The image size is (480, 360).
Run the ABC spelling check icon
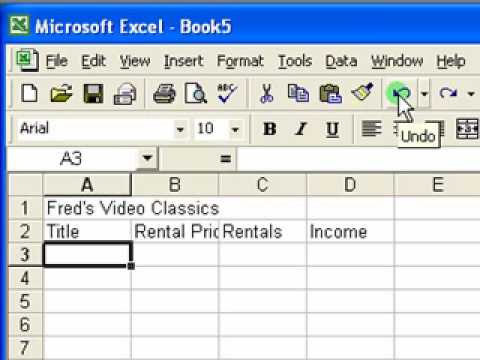click(x=227, y=93)
